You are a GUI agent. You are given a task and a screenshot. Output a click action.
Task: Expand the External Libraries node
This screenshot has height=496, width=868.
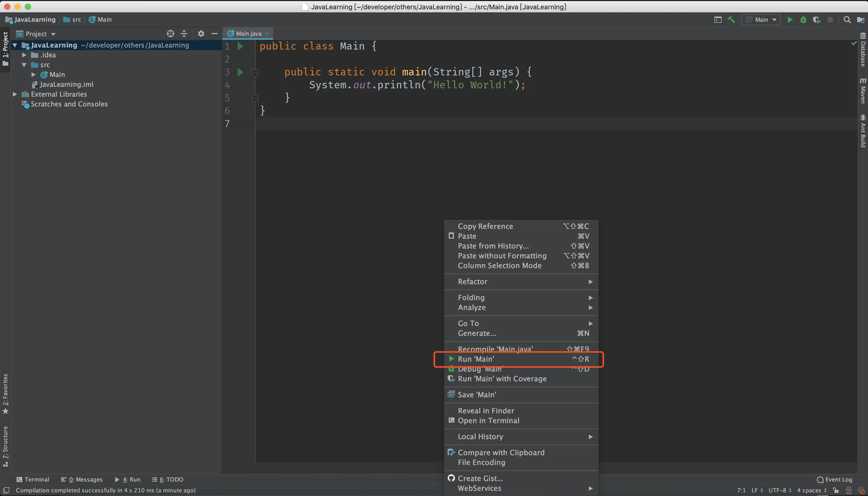point(15,94)
